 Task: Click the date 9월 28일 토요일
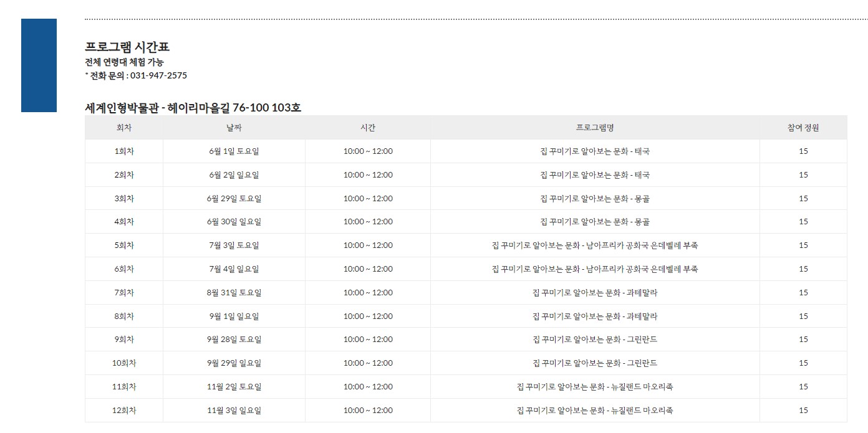click(234, 340)
